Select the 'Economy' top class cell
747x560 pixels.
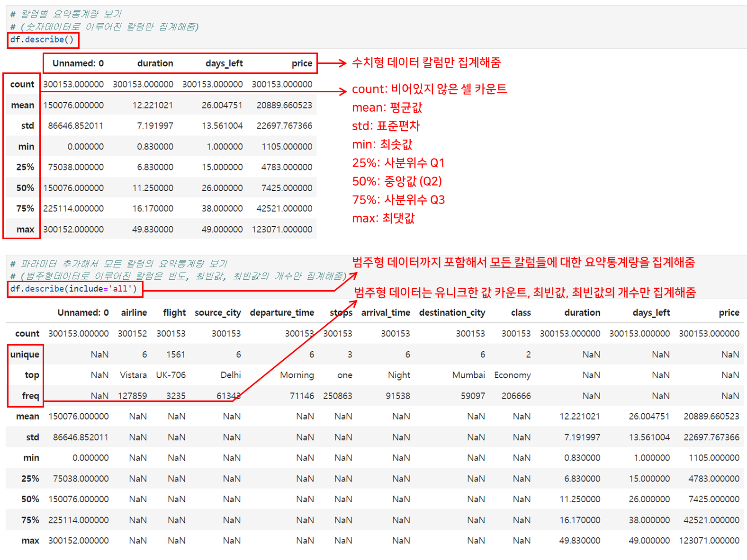512,375
